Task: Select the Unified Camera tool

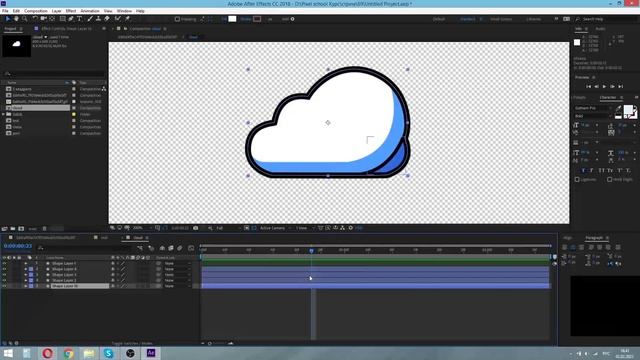Action: pos(43,19)
